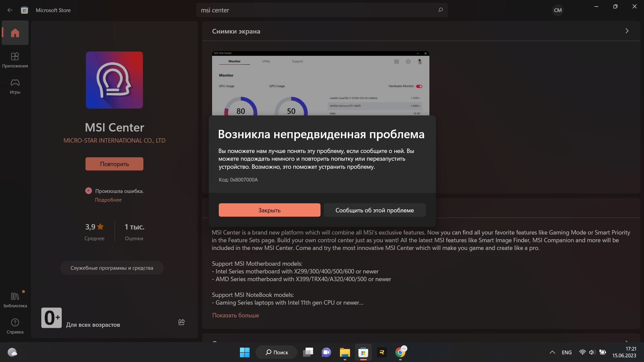Expand Снимки экрана section chevron

click(627, 31)
